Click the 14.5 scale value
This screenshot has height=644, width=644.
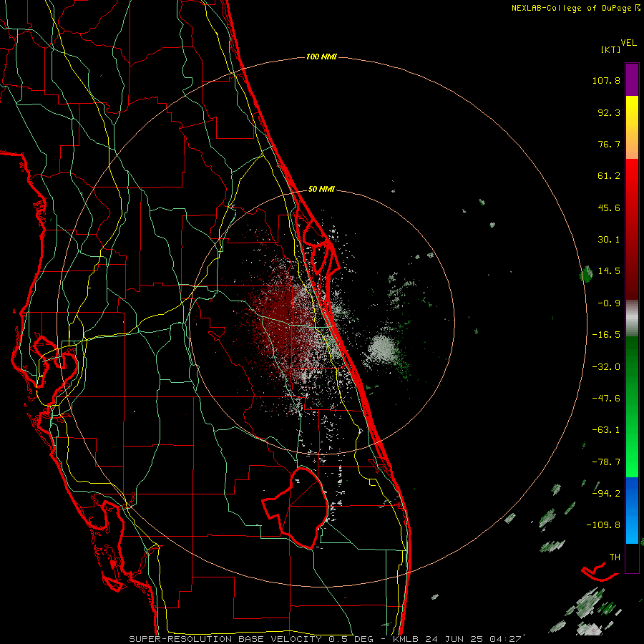click(609, 271)
